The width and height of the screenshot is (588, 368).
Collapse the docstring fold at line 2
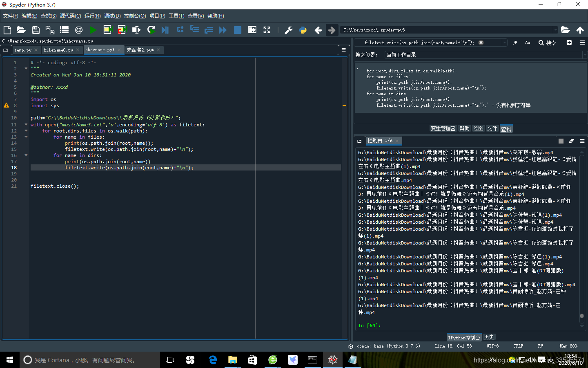click(26, 69)
